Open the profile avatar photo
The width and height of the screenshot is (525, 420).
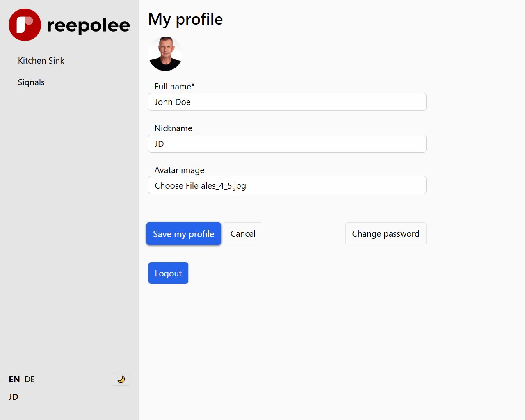point(165,54)
